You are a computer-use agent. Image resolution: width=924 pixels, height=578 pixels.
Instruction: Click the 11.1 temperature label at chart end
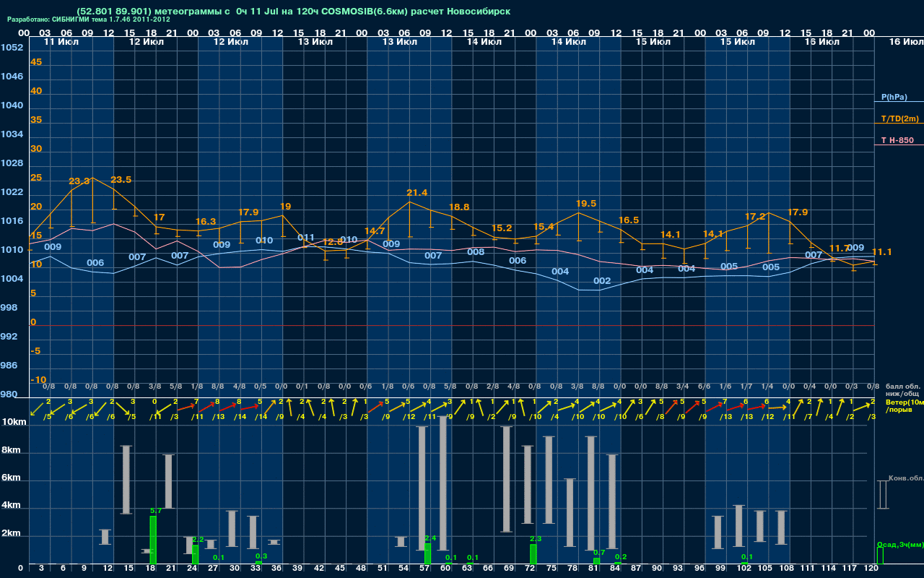pos(882,251)
